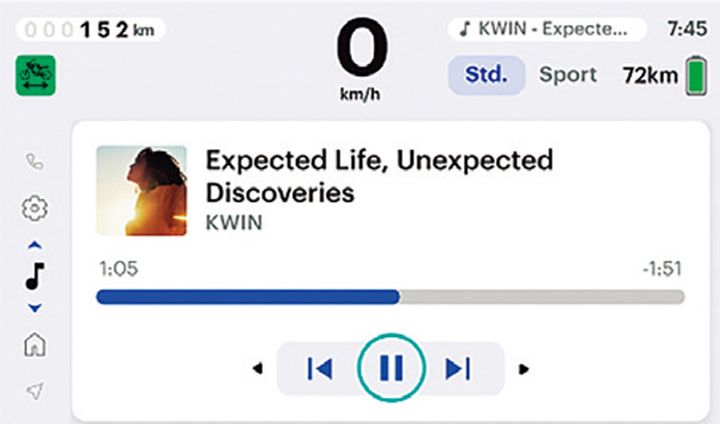The width and height of the screenshot is (720, 424).
Task: Open the phone icon in sidebar
Action: tap(36, 160)
